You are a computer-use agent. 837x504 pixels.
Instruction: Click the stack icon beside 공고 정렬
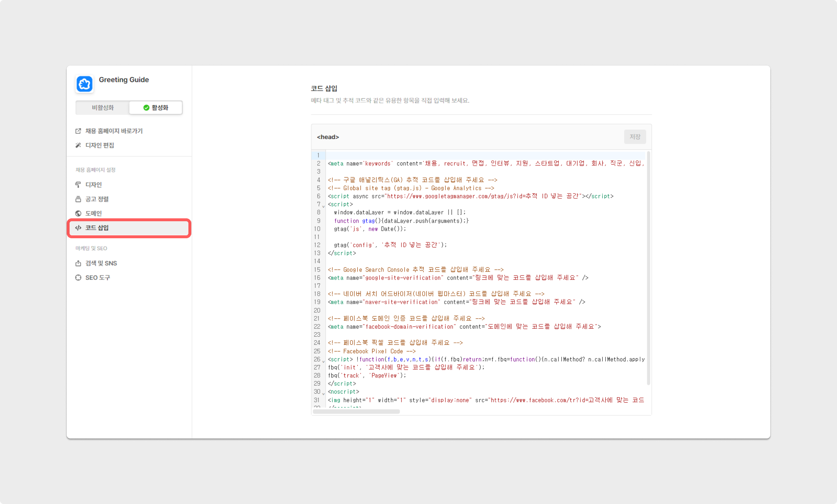point(78,199)
